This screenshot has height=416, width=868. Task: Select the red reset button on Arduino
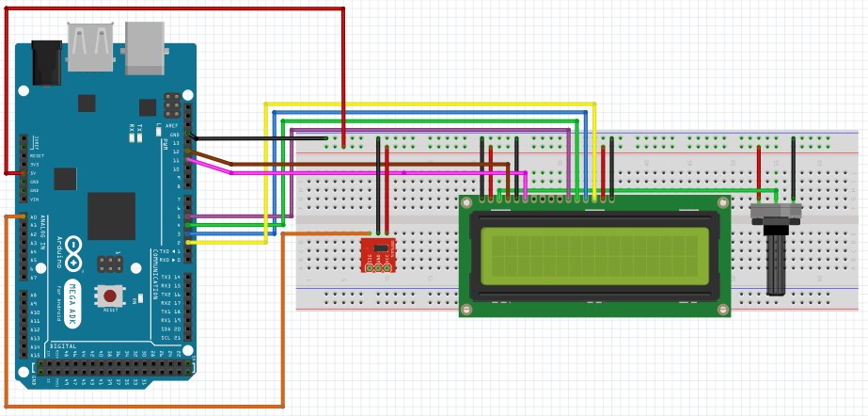coord(110,296)
